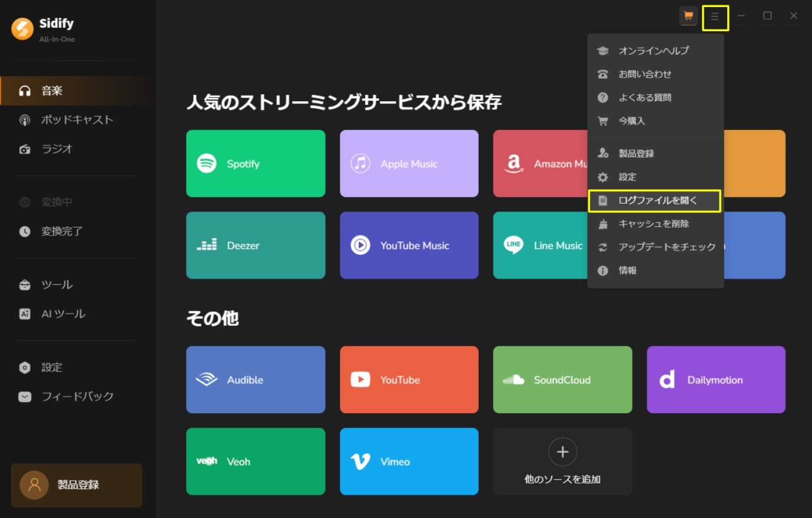
Task: Click the Veoh logo icon
Action: (x=207, y=461)
